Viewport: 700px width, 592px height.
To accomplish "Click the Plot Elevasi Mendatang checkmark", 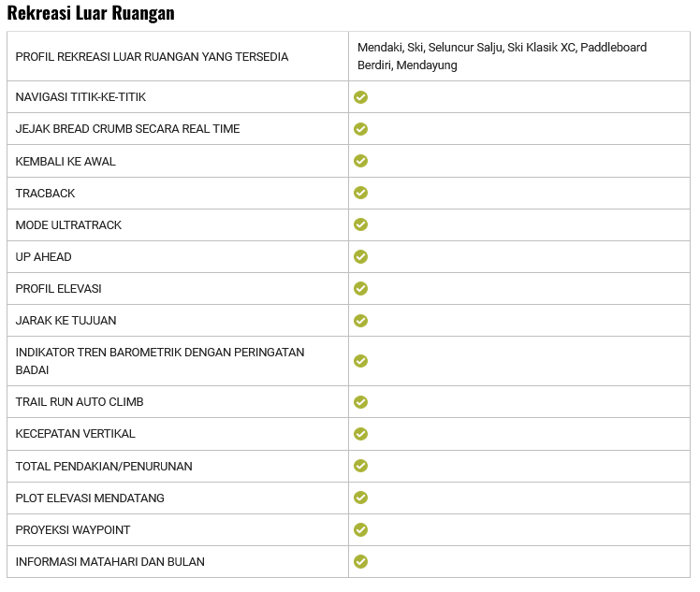I will 360,498.
